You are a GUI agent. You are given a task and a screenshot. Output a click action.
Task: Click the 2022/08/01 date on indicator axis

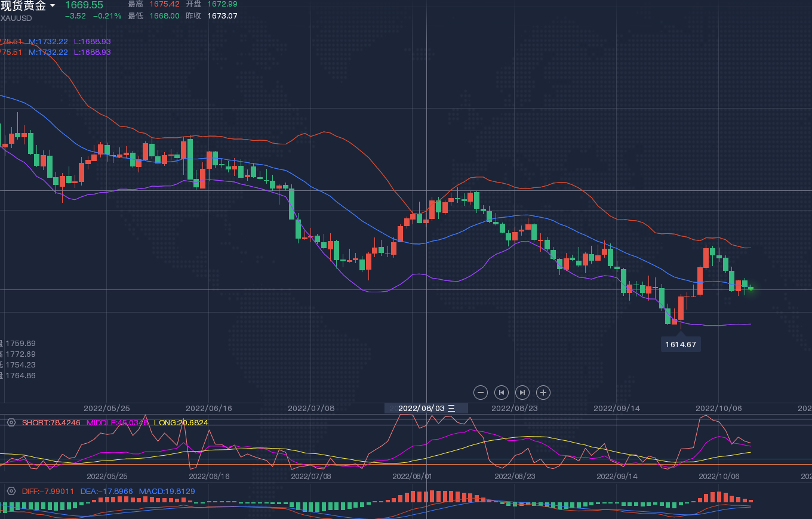pos(411,476)
